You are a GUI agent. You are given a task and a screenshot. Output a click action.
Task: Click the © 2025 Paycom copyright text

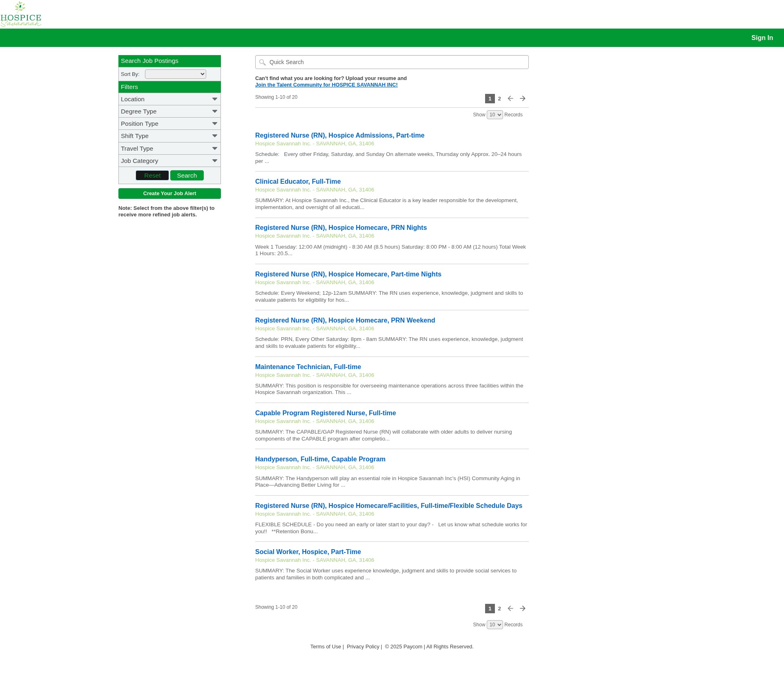coord(429,647)
